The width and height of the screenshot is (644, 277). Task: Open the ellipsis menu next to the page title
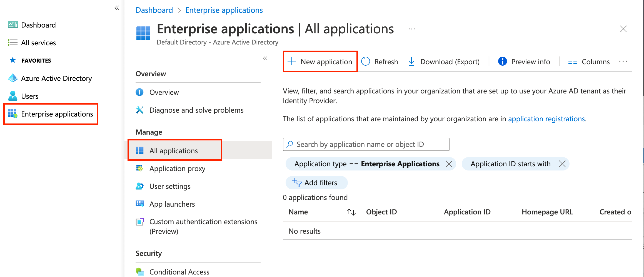coord(412,29)
